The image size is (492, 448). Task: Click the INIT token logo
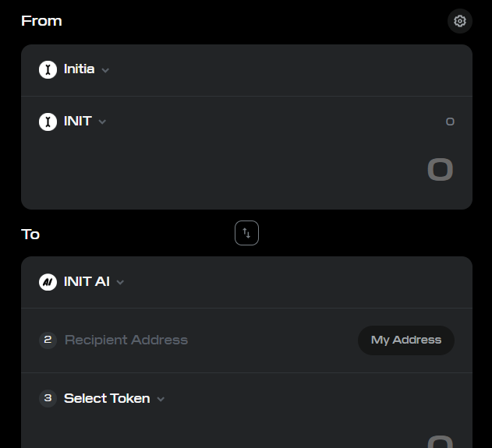(48, 122)
